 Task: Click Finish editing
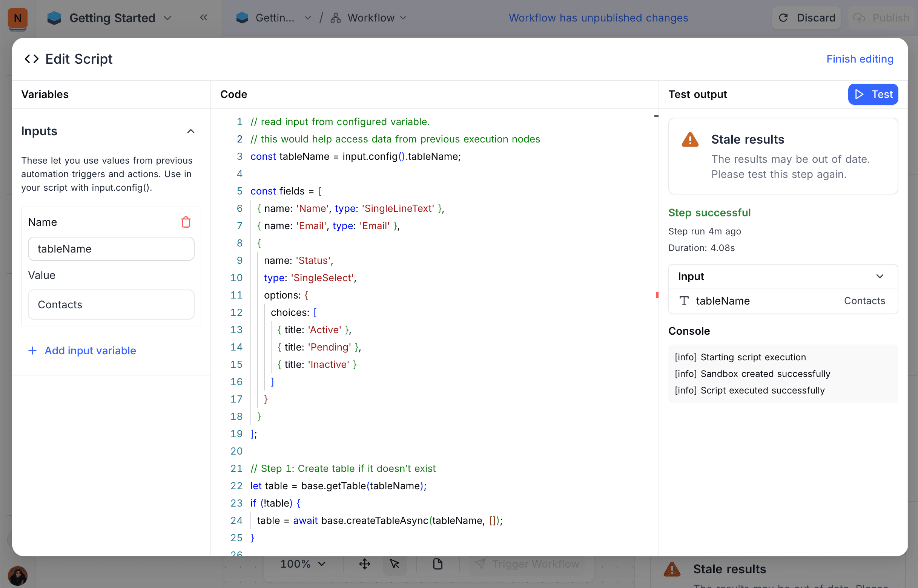[x=860, y=59]
